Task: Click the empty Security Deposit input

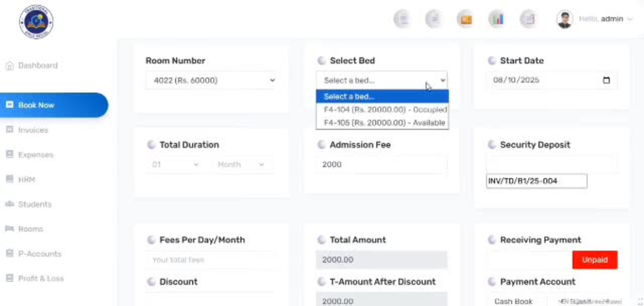Action: click(552, 164)
